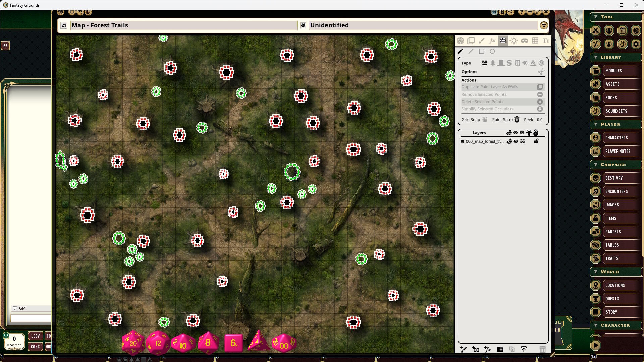Image resolution: width=644 pixels, height=362 pixels.
Task: Add a new paint layer
Action: [464, 349]
